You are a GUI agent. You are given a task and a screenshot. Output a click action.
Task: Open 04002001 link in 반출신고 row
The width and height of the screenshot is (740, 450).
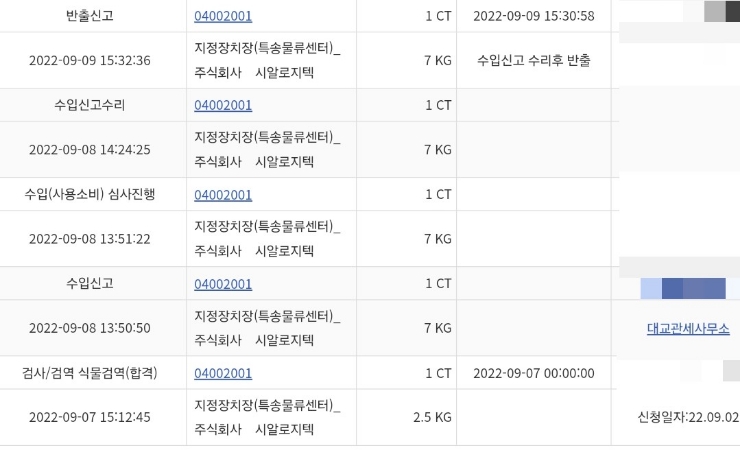click(x=223, y=16)
